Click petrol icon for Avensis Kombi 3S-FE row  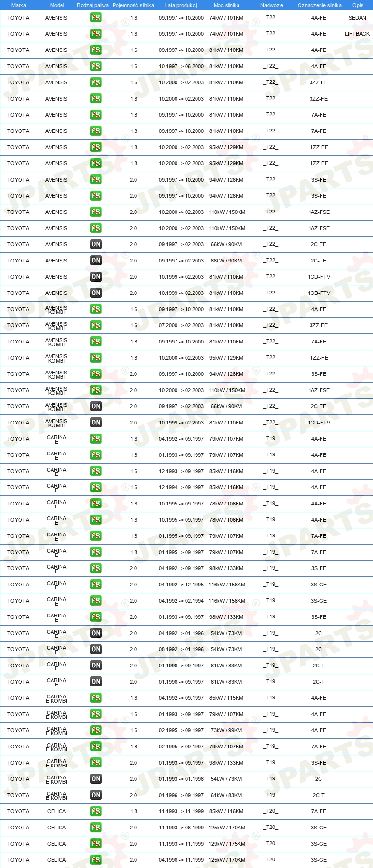tap(96, 374)
